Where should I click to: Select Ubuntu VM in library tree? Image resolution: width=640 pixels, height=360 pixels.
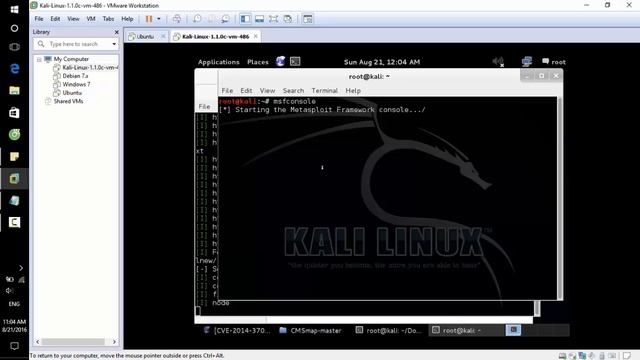(x=72, y=93)
